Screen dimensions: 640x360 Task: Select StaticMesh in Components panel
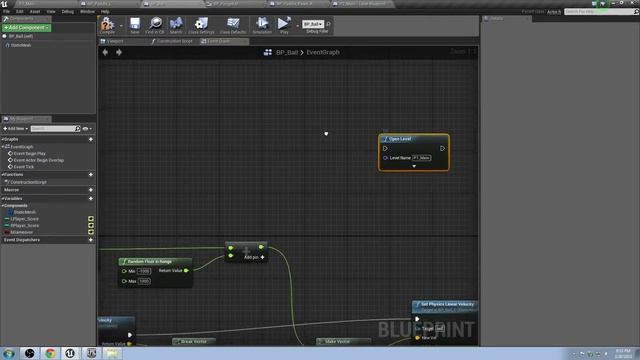click(20, 45)
